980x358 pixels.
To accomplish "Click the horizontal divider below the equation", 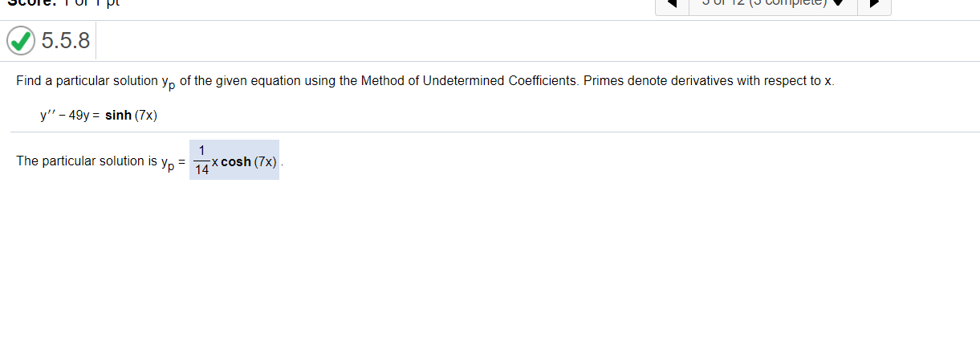I will (494, 132).
